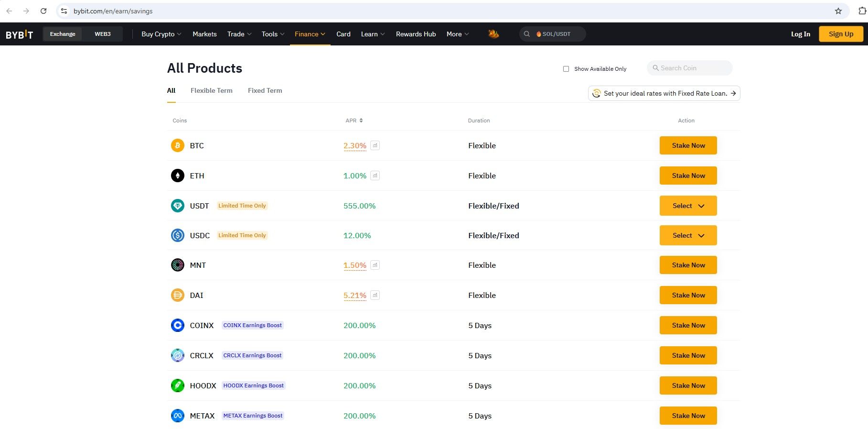Open site information icon in address bar
This screenshot has height=429, width=868.
[x=64, y=11]
